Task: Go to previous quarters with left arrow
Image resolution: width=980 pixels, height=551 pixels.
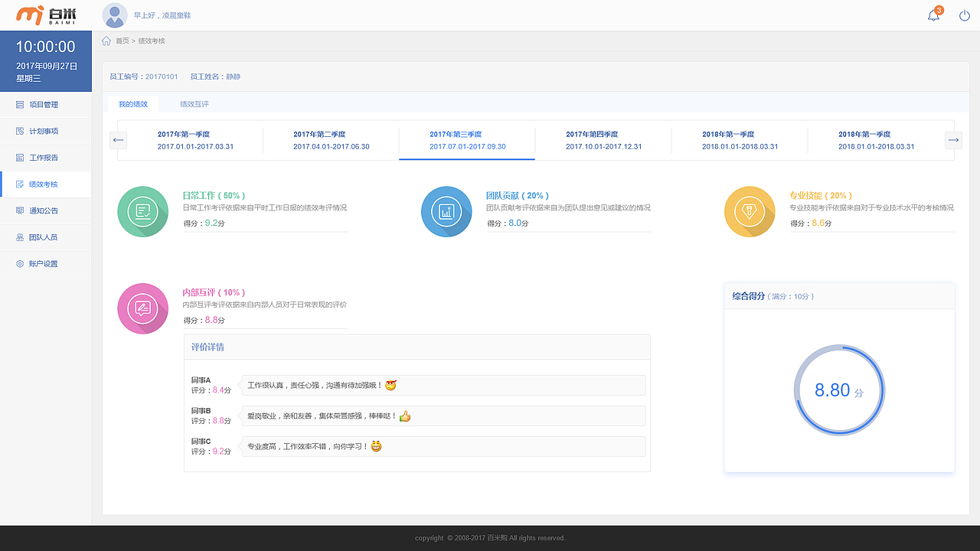Action: (119, 140)
